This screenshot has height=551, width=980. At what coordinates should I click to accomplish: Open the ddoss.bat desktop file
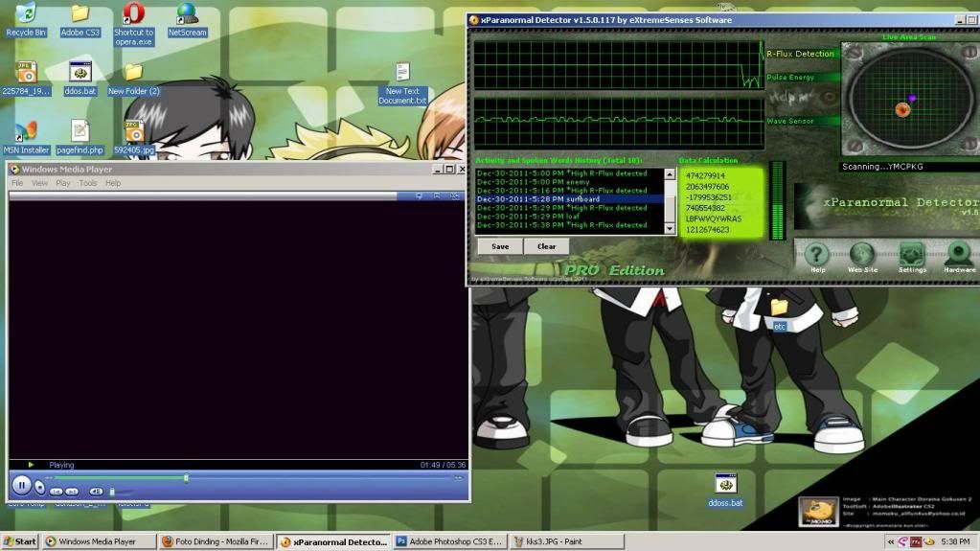725,491
